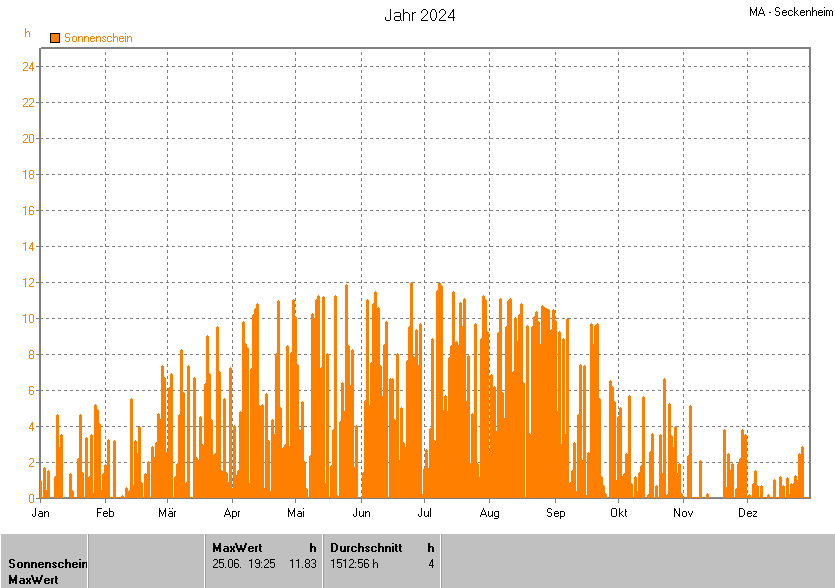Select the Okt month marker
835x588 pixels.
[619, 513]
